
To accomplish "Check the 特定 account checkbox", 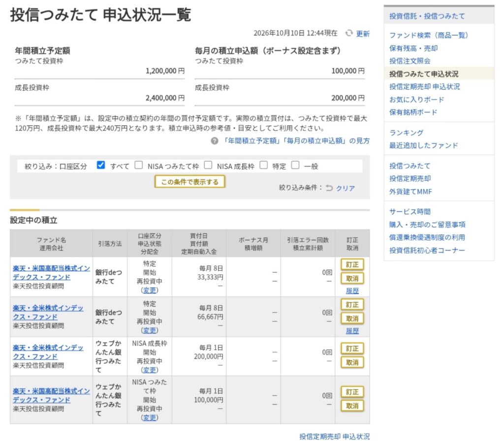I will pyautogui.click(x=264, y=165).
